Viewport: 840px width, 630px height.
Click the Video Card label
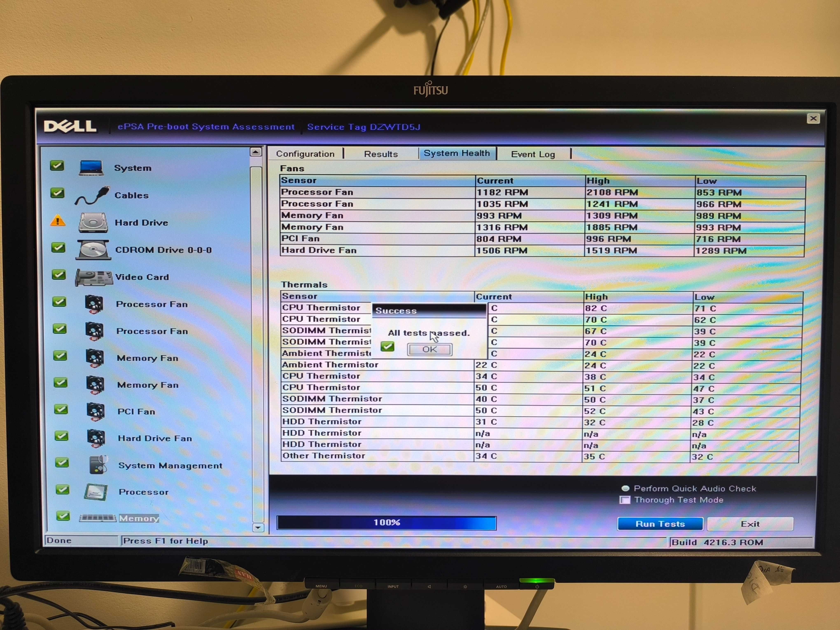(142, 277)
